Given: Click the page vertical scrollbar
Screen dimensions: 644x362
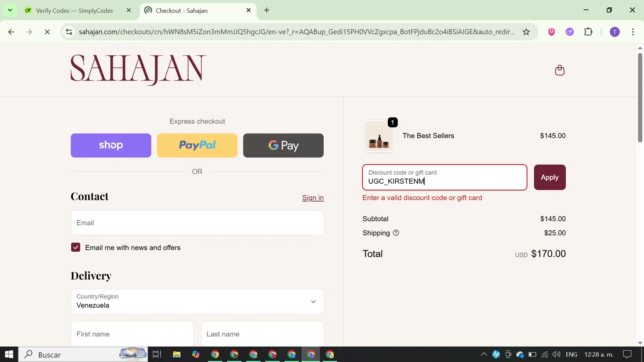Looking at the screenshot, I should click(x=640, y=98).
